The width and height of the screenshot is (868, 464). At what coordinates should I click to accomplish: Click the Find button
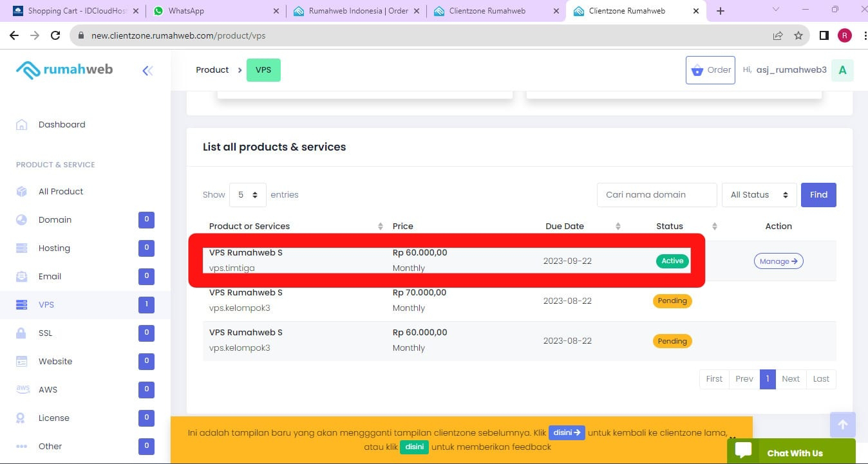coord(818,195)
